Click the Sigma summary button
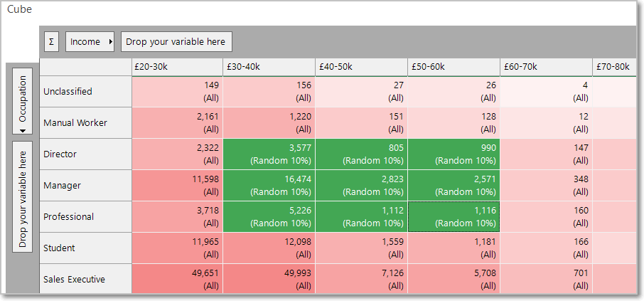The image size is (644, 301). pyautogui.click(x=51, y=41)
